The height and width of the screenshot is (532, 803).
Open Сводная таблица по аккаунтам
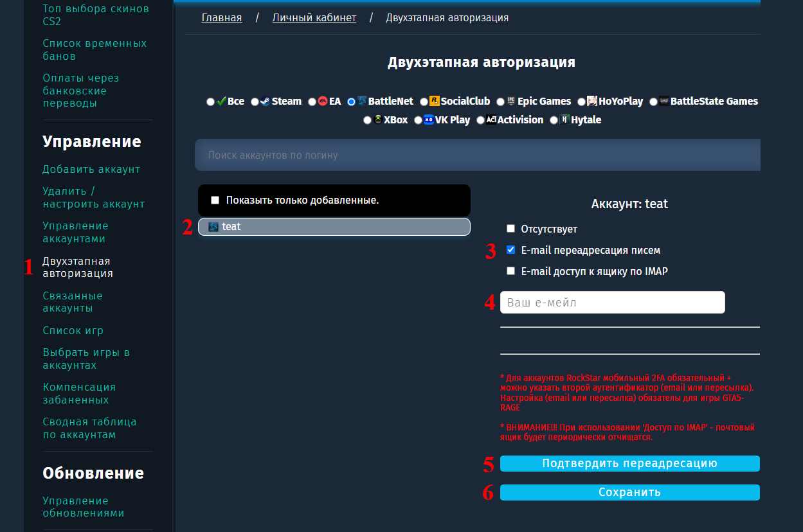[89, 428]
